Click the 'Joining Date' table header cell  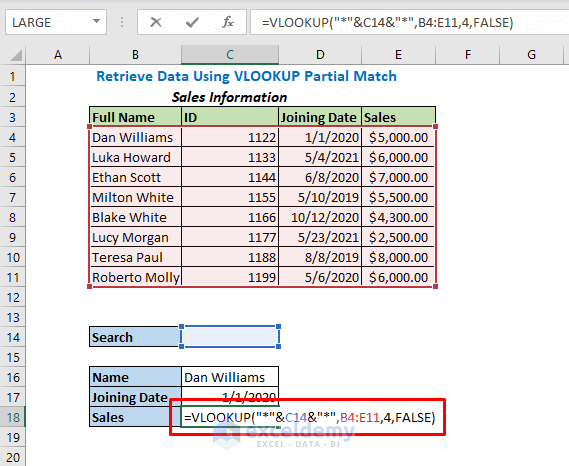[320, 117]
